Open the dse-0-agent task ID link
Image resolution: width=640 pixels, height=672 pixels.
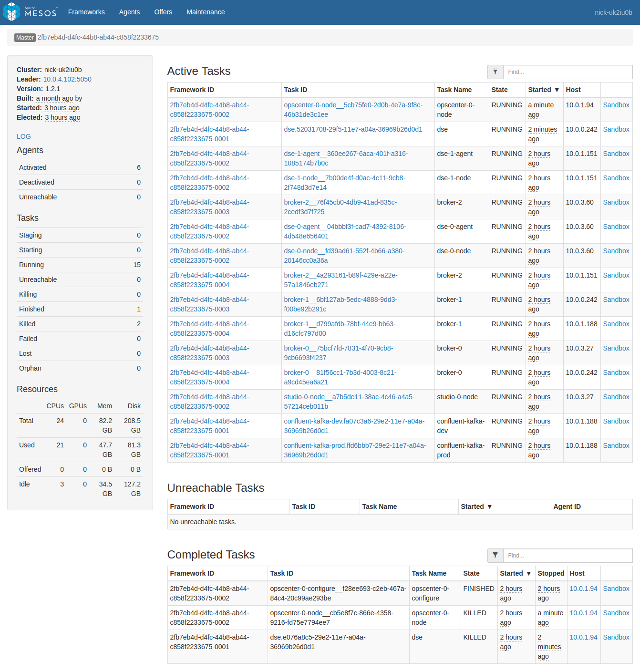tap(345, 231)
